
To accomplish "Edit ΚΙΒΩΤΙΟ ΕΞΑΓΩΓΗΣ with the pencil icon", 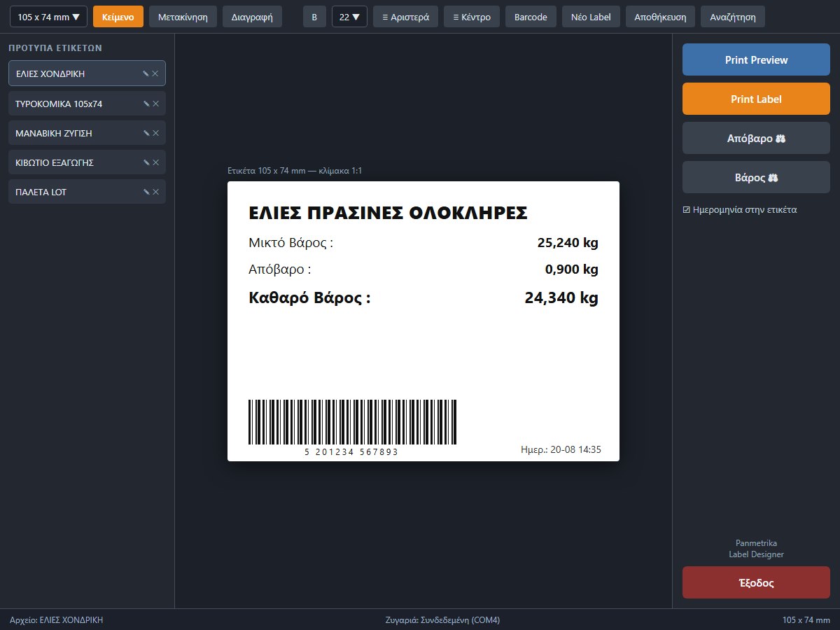I will click(146, 162).
